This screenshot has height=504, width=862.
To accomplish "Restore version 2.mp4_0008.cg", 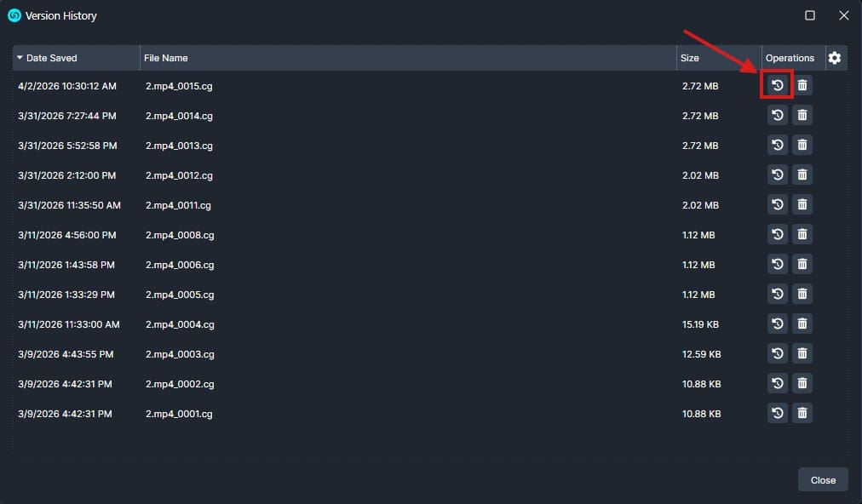I will point(777,234).
